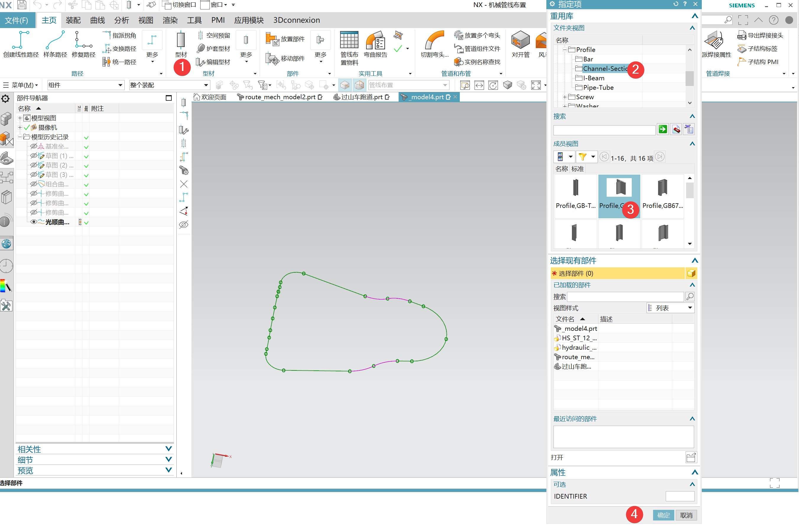Screen dimensions: 799x532
Task: Open the 视图样式 列表 dropdown
Action: pos(670,308)
